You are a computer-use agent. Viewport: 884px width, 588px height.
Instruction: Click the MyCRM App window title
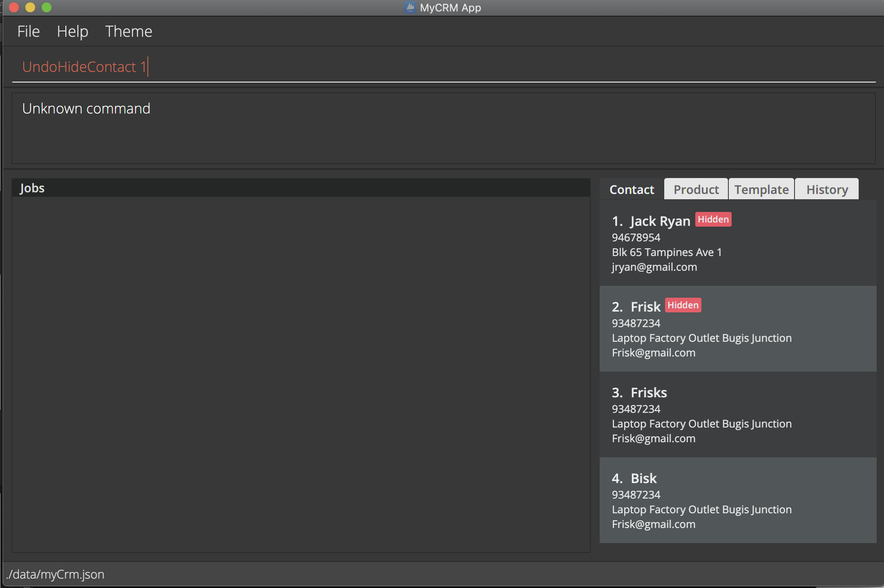coord(450,8)
